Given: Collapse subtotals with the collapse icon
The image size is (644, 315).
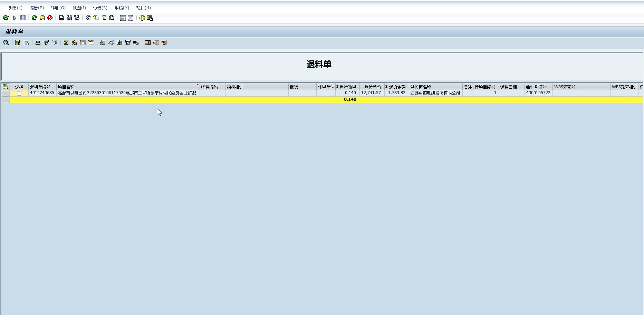Looking at the screenshot, I should tap(91, 43).
